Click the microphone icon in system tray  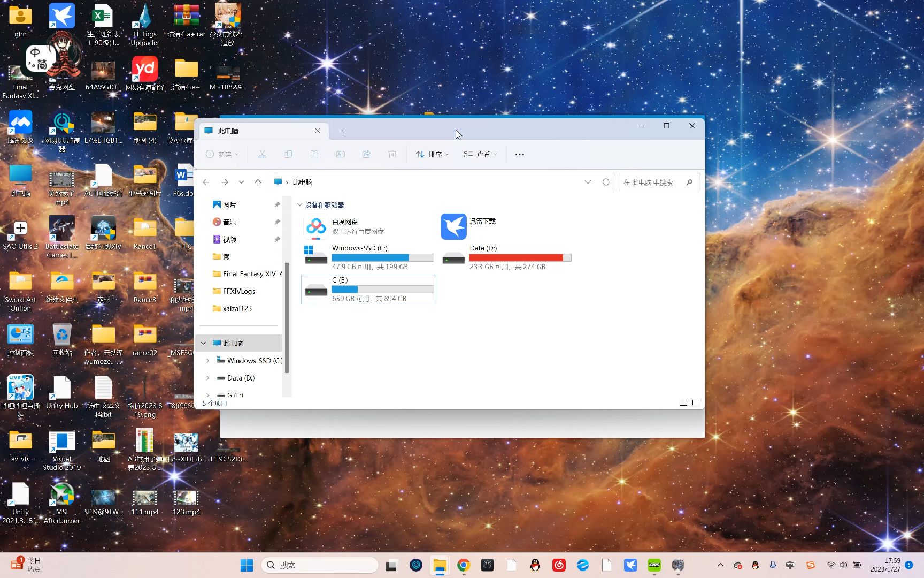pyautogui.click(x=773, y=565)
